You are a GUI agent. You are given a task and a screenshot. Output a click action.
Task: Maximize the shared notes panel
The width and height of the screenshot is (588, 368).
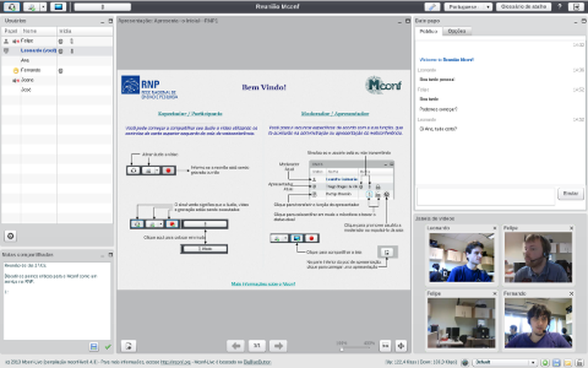tap(111, 254)
